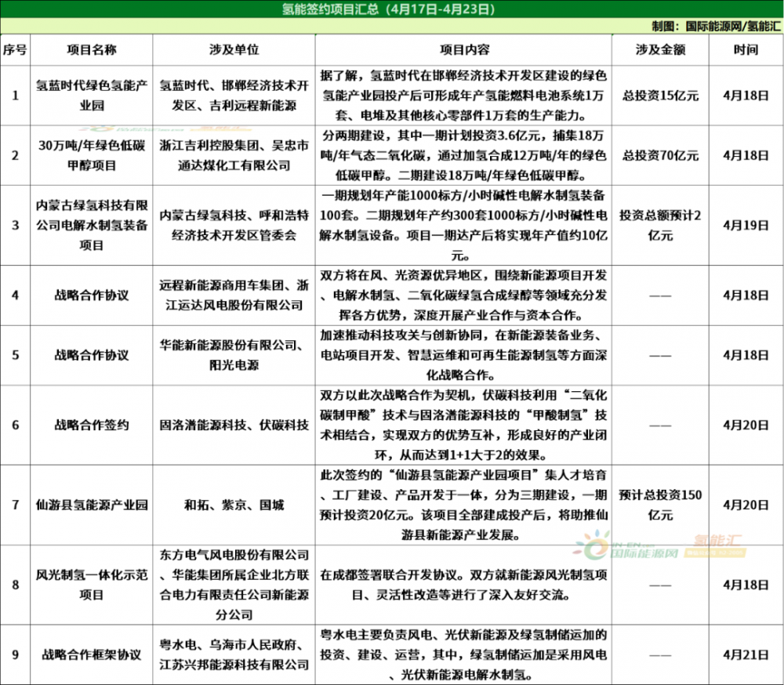This screenshot has width=784, height=685.
Task: Click the 4月21日 date cell
Action: [x=746, y=654]
